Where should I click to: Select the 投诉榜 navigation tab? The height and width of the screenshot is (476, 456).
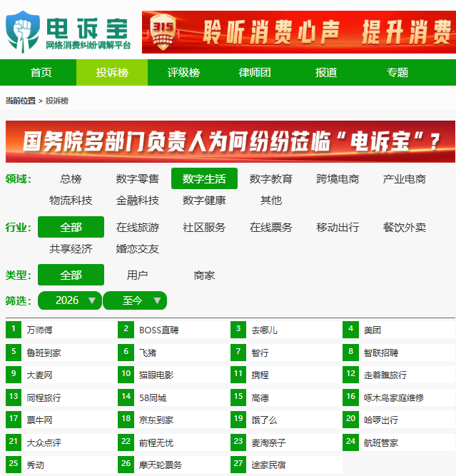(x=112, y=73)
